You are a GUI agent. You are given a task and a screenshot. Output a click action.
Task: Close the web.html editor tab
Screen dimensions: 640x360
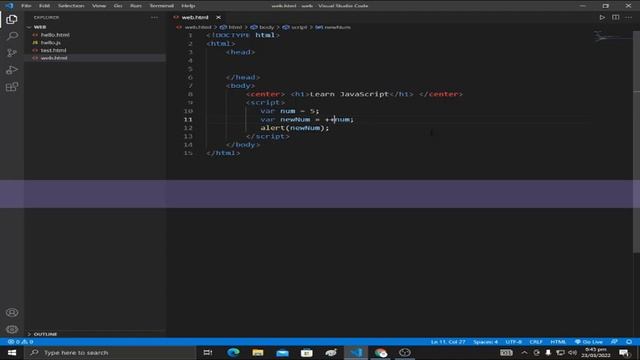point(218,17)
